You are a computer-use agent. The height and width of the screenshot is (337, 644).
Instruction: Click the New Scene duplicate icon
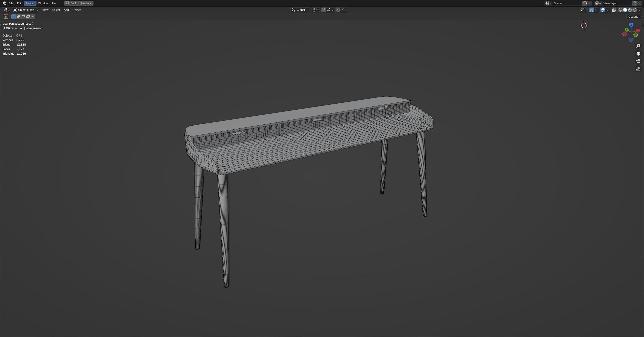[x=585, y=3]
